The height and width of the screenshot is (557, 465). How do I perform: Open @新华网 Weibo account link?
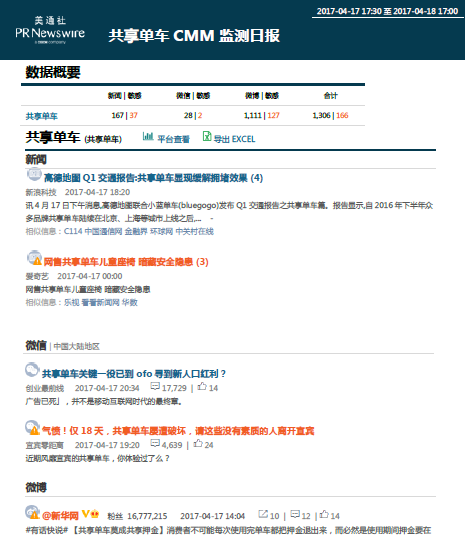[60, 516]
